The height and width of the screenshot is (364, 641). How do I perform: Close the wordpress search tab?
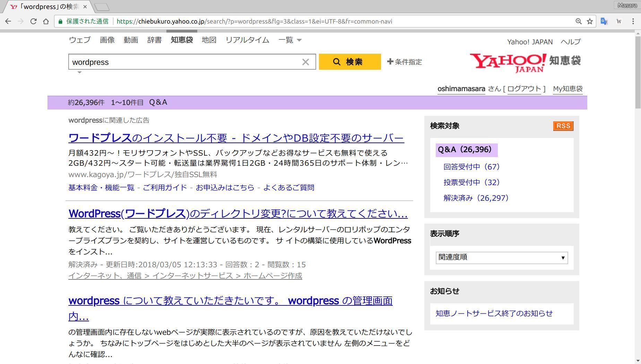tap(85, 7)
